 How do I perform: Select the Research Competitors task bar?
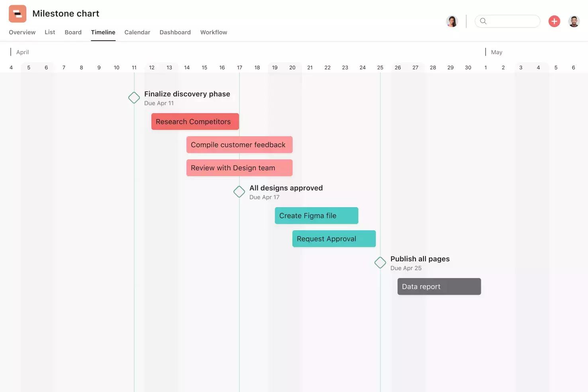tap(195, 122)
